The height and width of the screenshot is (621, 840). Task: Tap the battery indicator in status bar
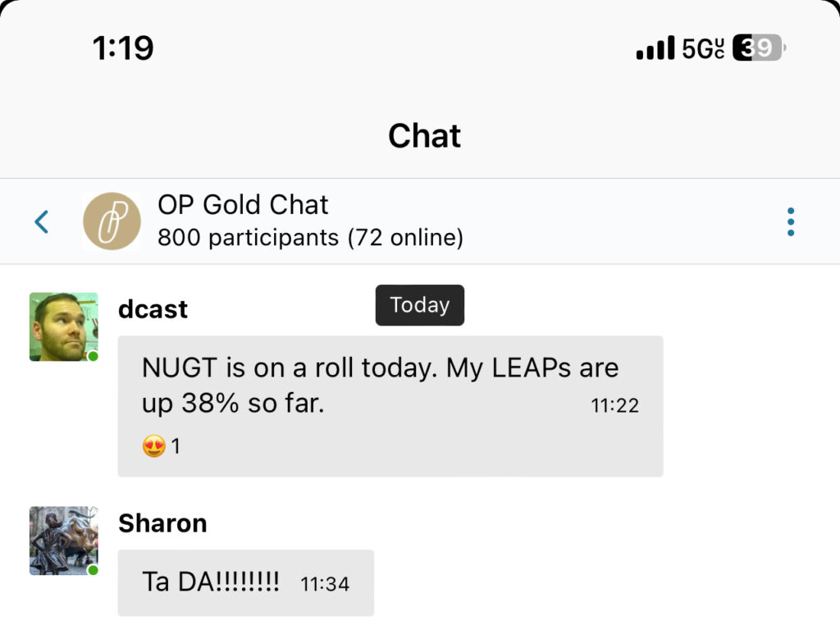(x=758, y=48)
